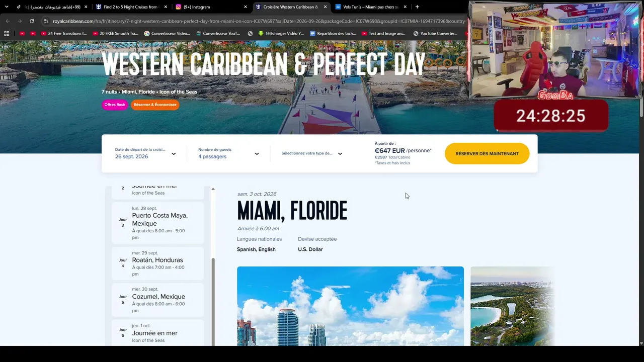Open the tab search dropdown arrow
The width and height of the screenshot is (644, 362).
point(7,7)
